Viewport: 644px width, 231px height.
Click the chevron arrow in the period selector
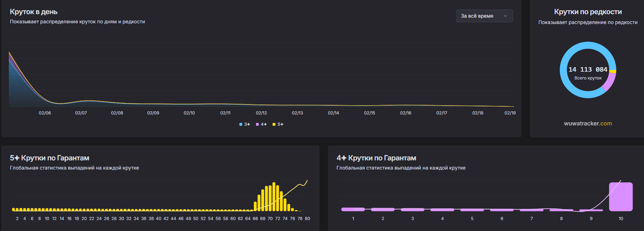click(x=505, y=16)
